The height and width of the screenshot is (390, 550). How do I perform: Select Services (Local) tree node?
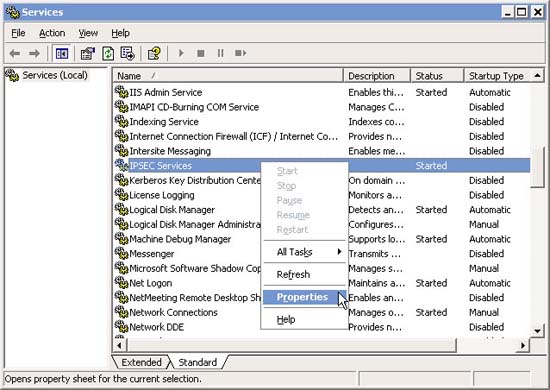55,75
